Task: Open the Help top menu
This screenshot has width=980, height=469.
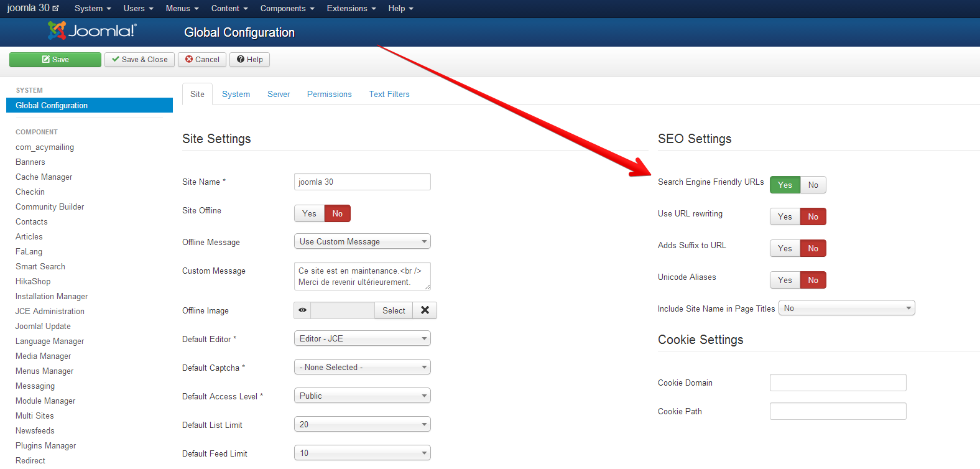Action: tap(400, 8)
